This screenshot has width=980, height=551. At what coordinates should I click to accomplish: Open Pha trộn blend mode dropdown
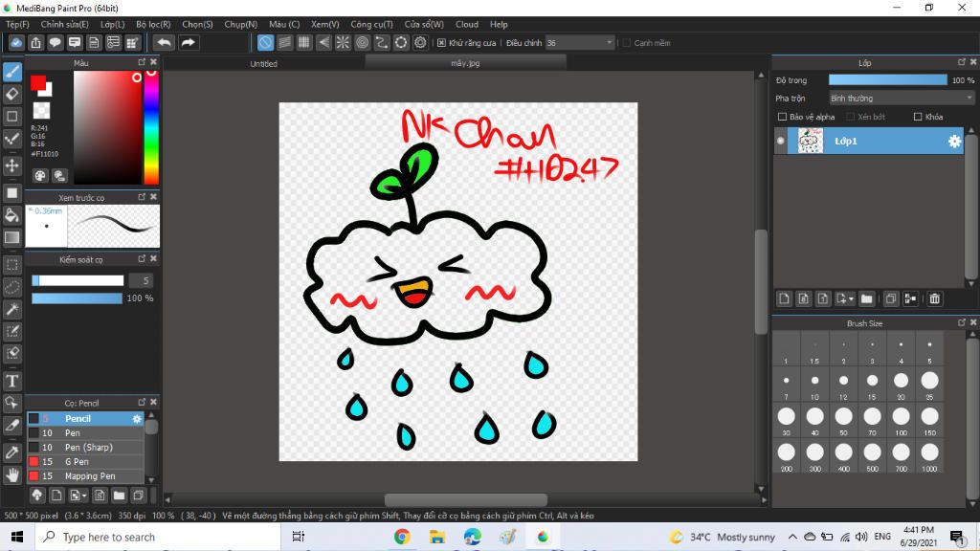(902, 99)
